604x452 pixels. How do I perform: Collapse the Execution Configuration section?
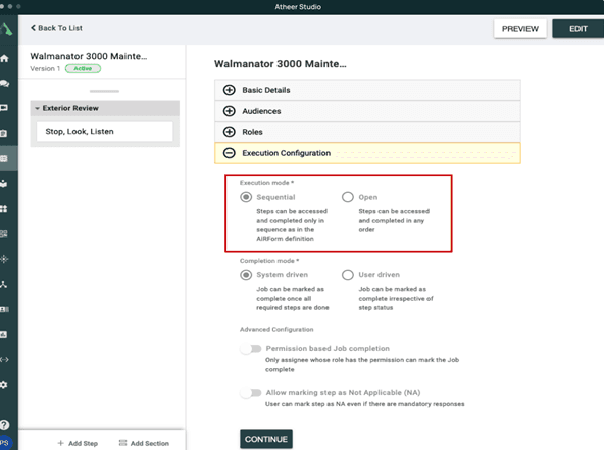(x=367, y=153)
